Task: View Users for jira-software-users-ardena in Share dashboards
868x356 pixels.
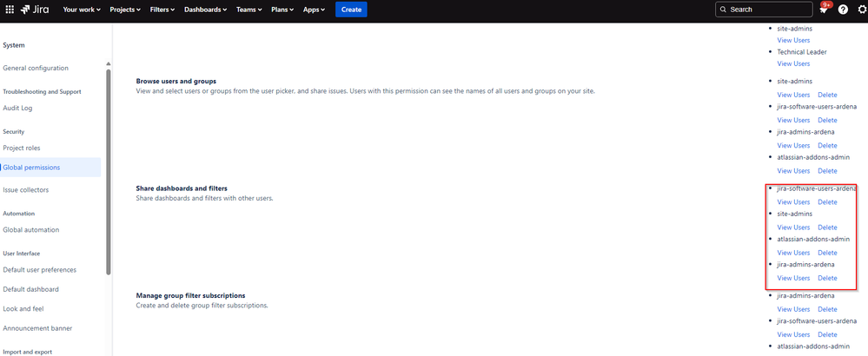Action: point(793,202)
